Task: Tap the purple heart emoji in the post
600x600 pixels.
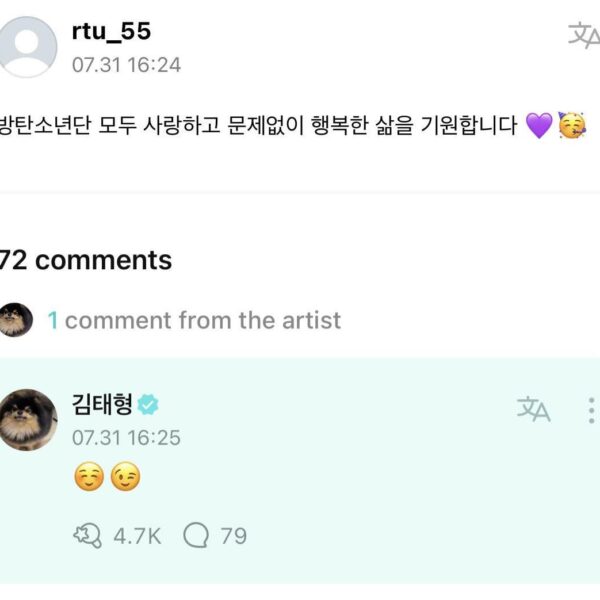Action: pos(538,127)
